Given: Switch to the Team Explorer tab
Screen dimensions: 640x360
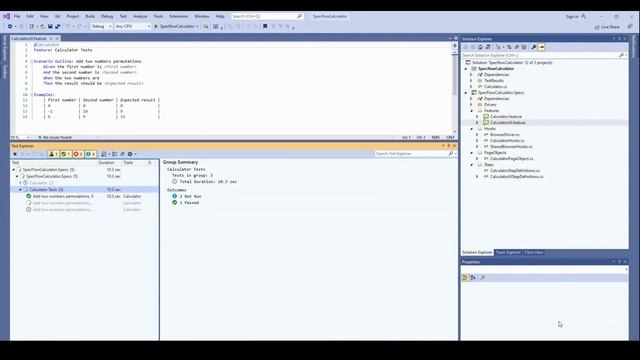Looking at the screenshot, I should pyautogui.click(x=508, y=252).
